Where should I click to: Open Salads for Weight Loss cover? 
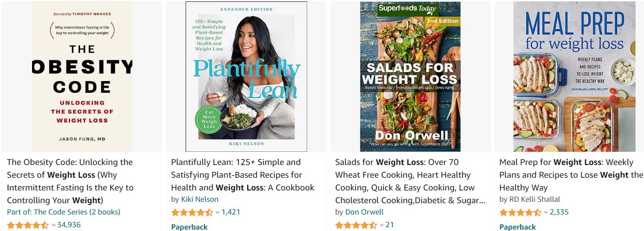(x=410, y=76)
